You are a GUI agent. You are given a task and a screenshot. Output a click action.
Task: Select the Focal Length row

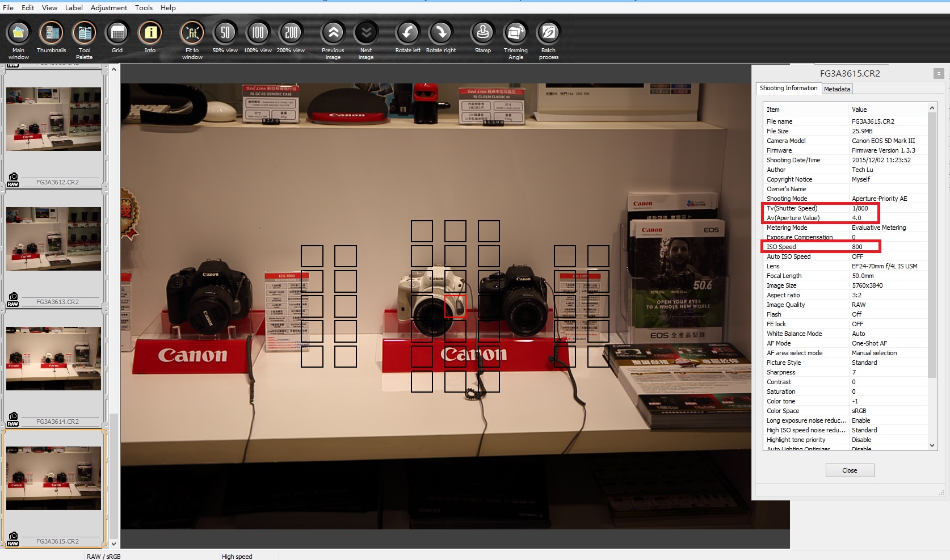[846, 276]
